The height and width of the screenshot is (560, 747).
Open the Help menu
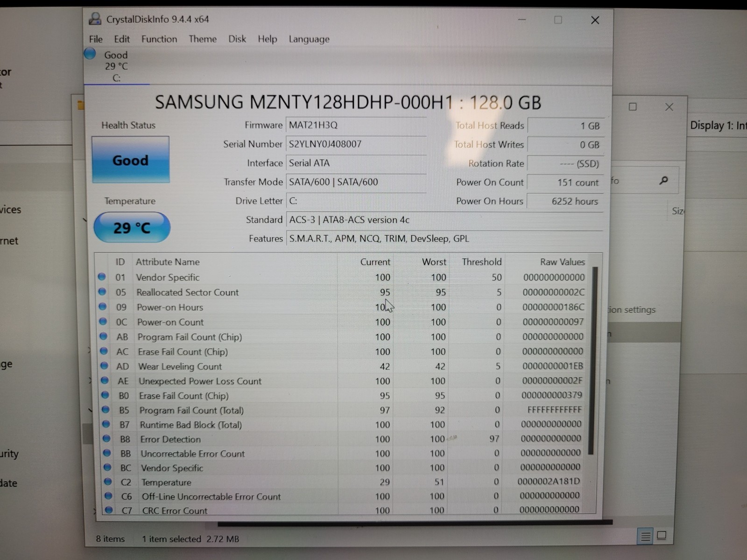tap(268, 39)
